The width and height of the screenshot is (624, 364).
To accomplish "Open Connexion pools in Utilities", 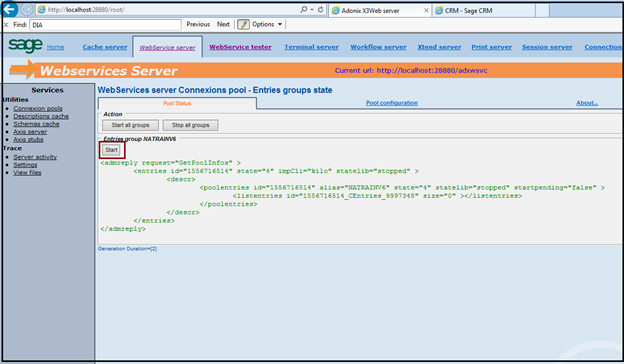I will [38, 108].
